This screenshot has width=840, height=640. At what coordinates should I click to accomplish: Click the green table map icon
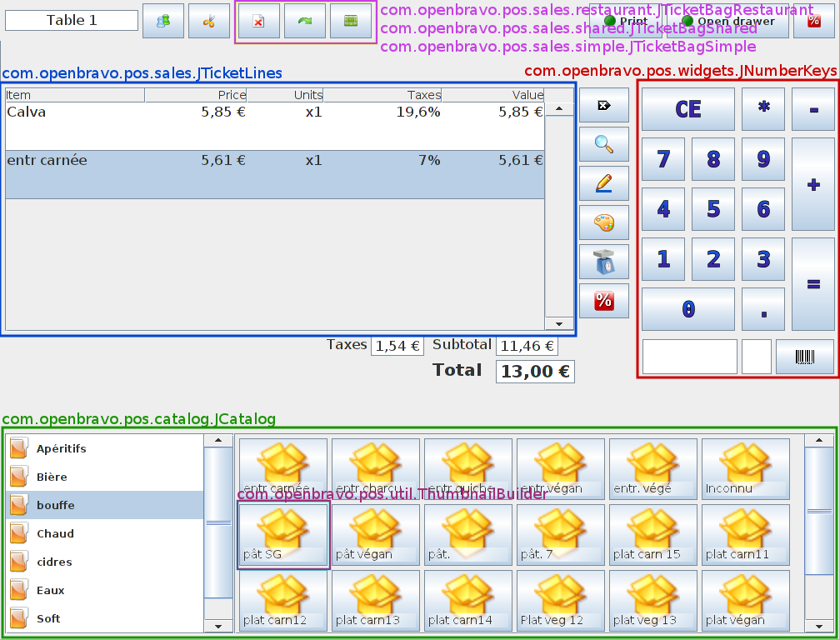351,21
